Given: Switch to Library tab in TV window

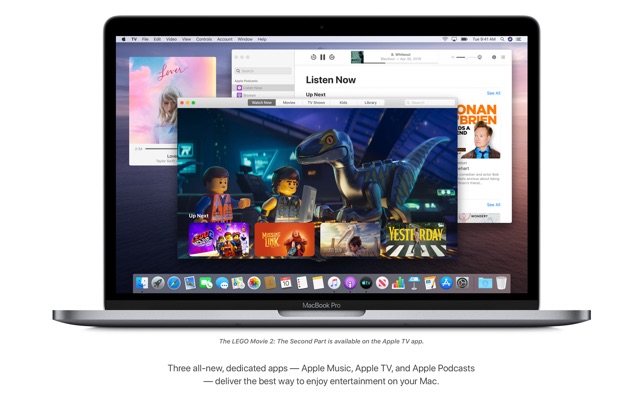Looking at the screenshot, I should coord(370,103).
